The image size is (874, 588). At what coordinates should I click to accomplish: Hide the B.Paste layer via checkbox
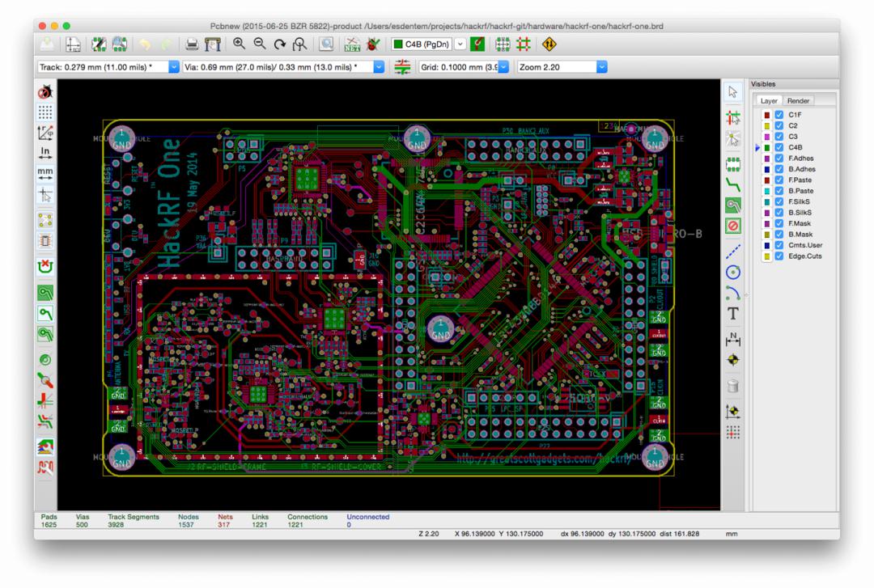(x=779, y=191)
